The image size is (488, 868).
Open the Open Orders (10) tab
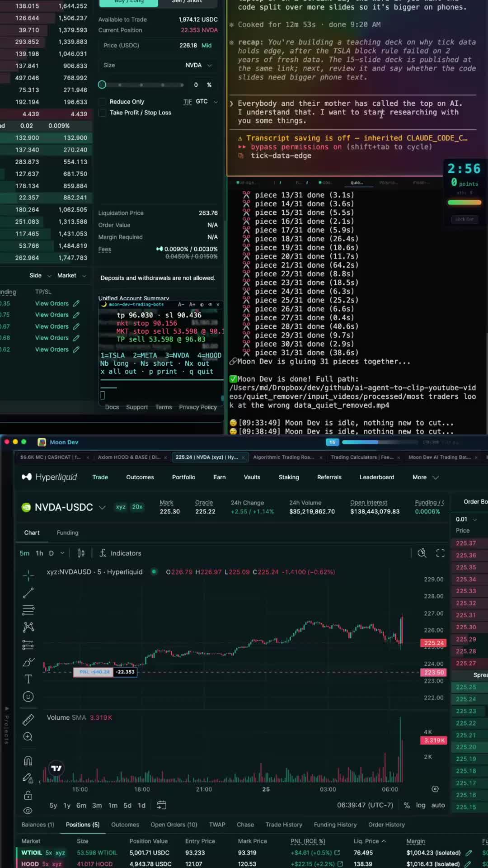point(174,825)
